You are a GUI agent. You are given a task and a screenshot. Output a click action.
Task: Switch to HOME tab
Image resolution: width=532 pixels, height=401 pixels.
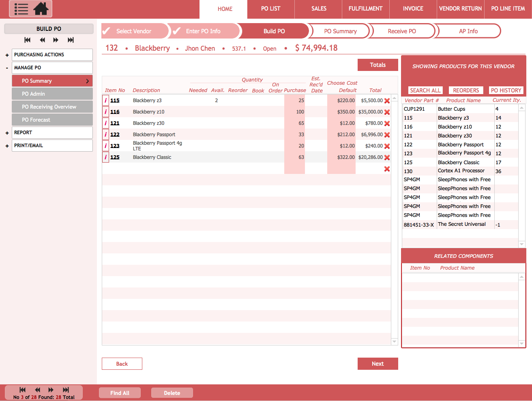223,9
